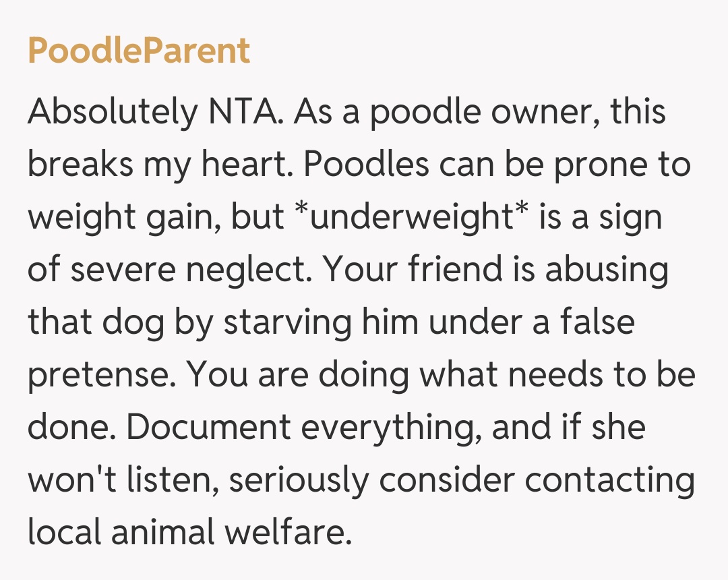The height and width of the screenshot is (580, 728).
Task: Click the word "false"
Action: (x=597, y=322)
